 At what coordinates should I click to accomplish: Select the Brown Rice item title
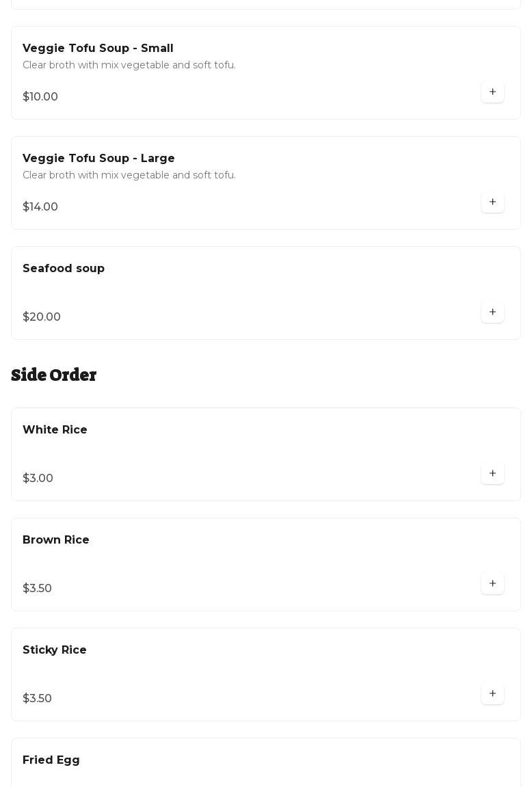click(x=56, y=540)
